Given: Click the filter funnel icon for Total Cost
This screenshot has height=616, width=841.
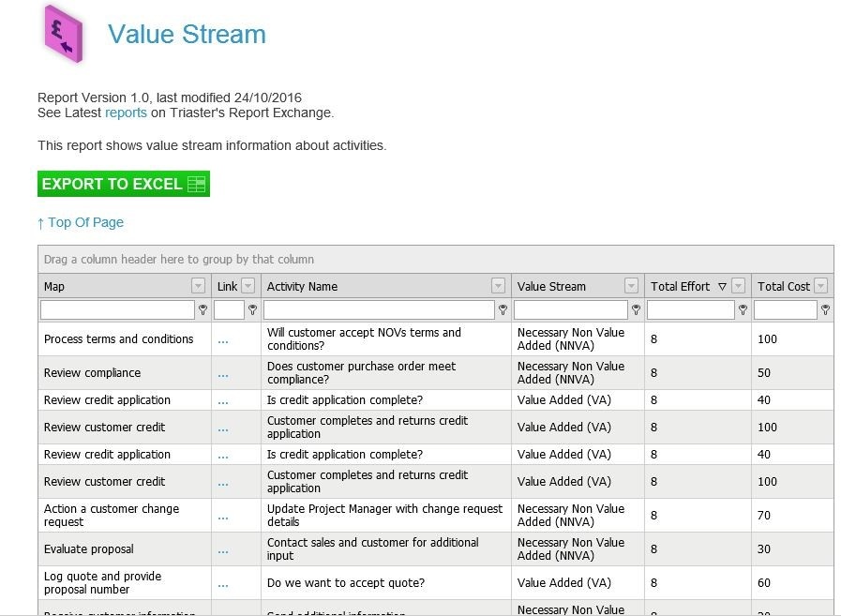Looking at the screenshot, I should pyautogui.click(x=824, y=309).
